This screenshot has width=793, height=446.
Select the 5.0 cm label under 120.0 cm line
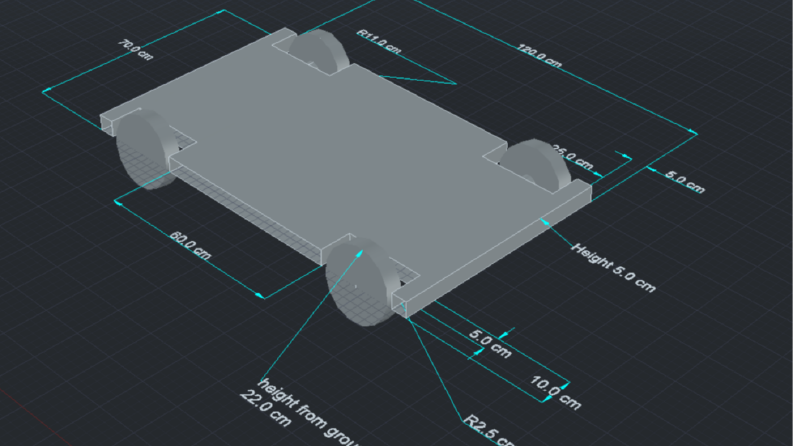(x=684, y=182)
